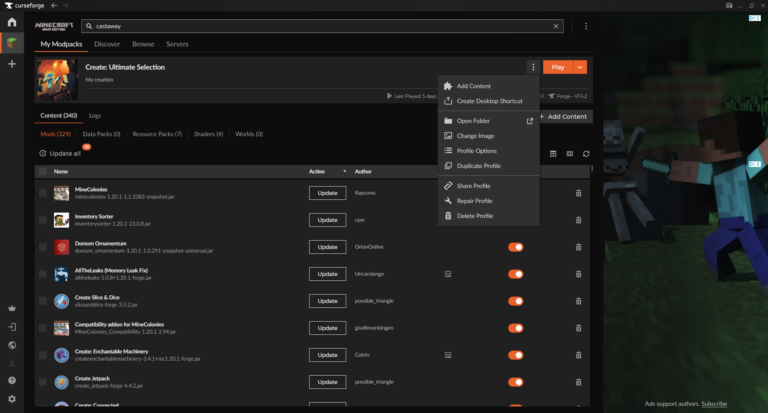Open settings gear in the sidebar
The width and height of the screenshot is (768, 413).
coord(11,398)
